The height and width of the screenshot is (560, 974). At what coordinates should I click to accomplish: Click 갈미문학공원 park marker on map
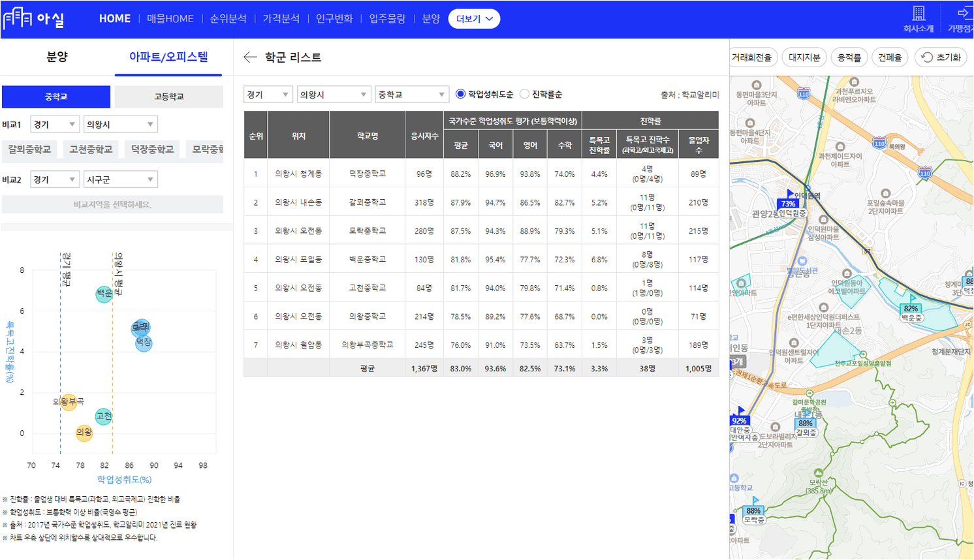pyautogui.click(x=809, y=394)
